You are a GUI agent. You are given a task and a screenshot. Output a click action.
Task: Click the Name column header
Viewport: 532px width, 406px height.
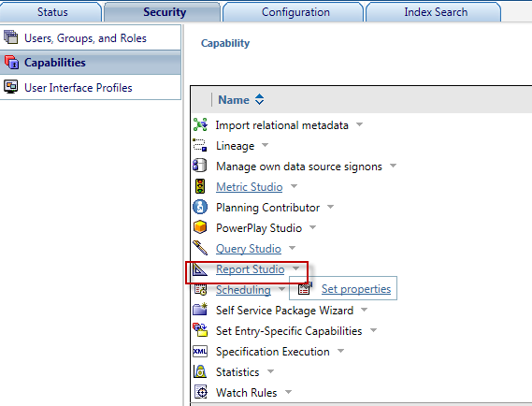234,100
